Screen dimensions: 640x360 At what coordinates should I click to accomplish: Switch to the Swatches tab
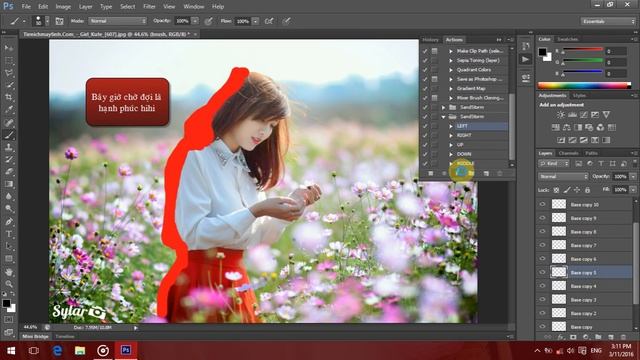click(568, 39)
